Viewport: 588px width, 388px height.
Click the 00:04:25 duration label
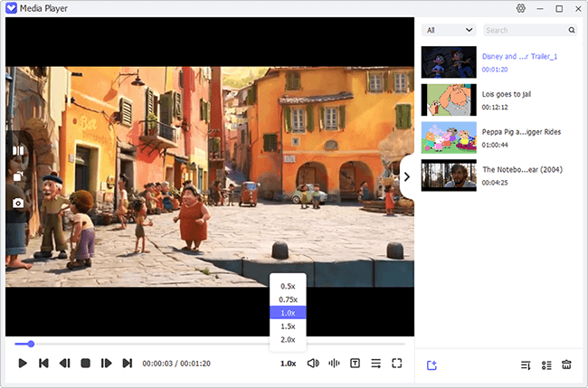click(x=495, y=183)
